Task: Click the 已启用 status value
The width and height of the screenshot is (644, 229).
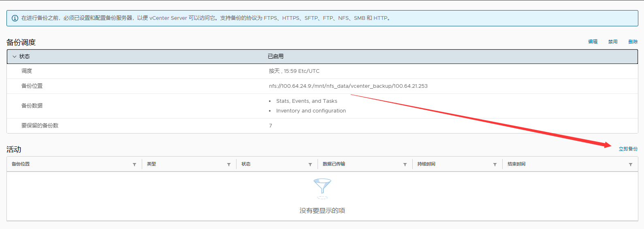Action: pos(276,57)
